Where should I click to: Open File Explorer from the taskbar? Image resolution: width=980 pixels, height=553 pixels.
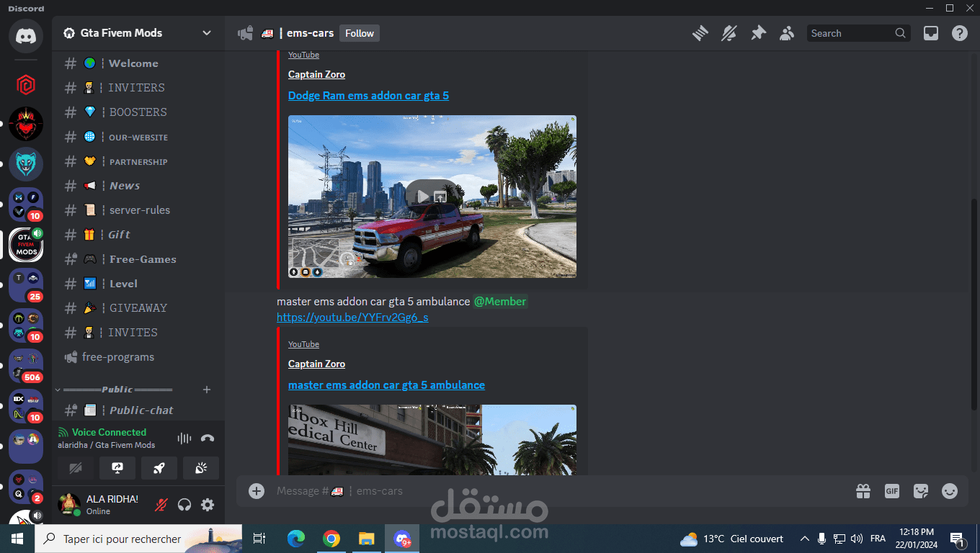pos(367,539)
